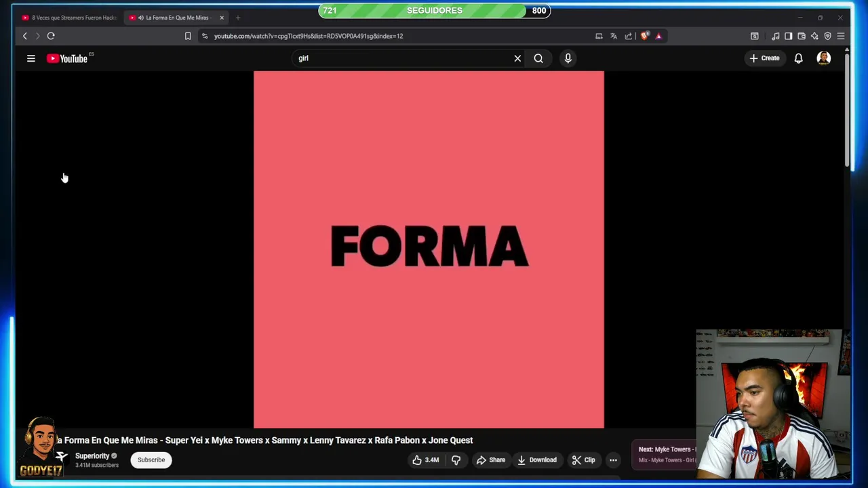
Task: Restore the browser window size
Action: pyautogui.click(x=820, y=18)
